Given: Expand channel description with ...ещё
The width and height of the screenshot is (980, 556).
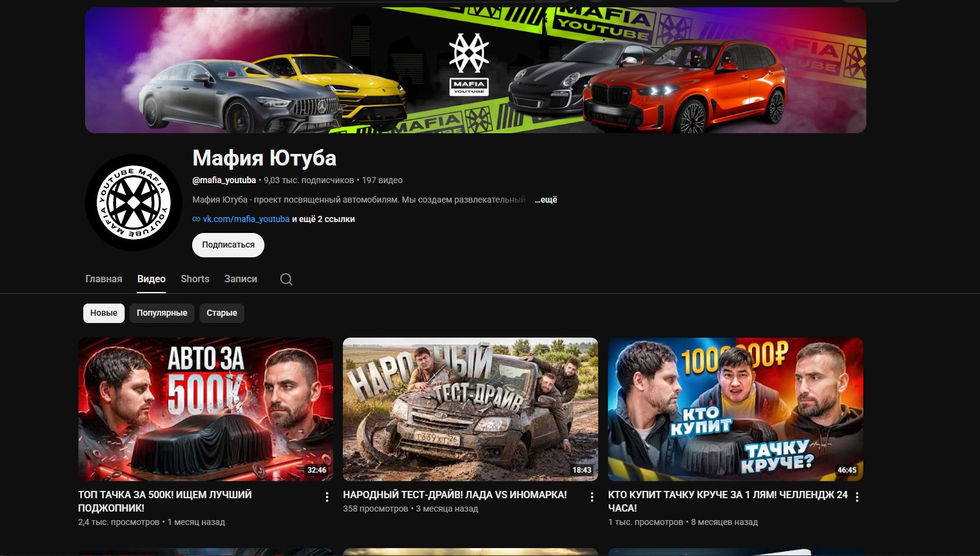Looking at the screenshot, I should tap(546, 200).
